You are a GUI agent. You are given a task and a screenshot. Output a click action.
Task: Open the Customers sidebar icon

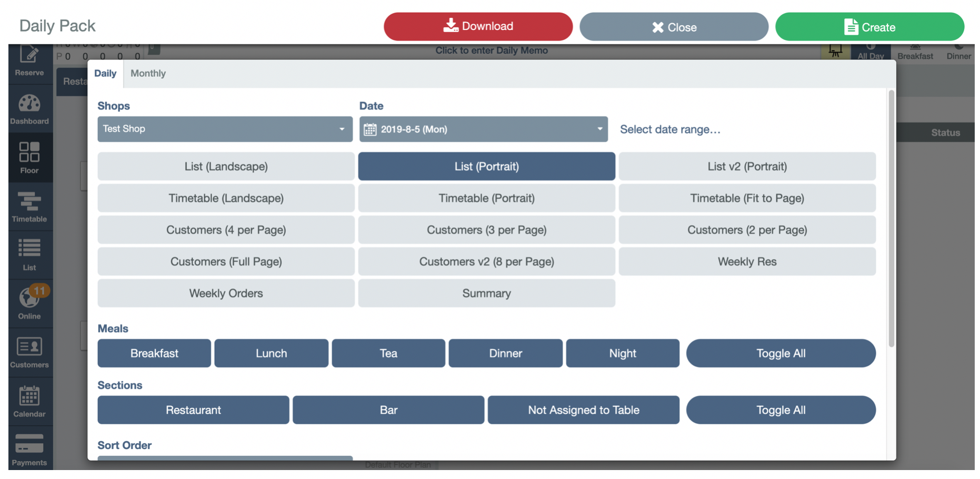click(29, 352)
